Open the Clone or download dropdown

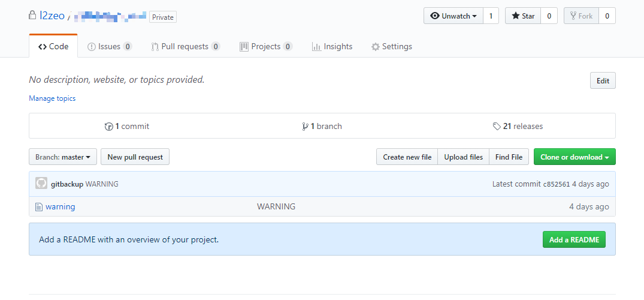click(574, 157)
